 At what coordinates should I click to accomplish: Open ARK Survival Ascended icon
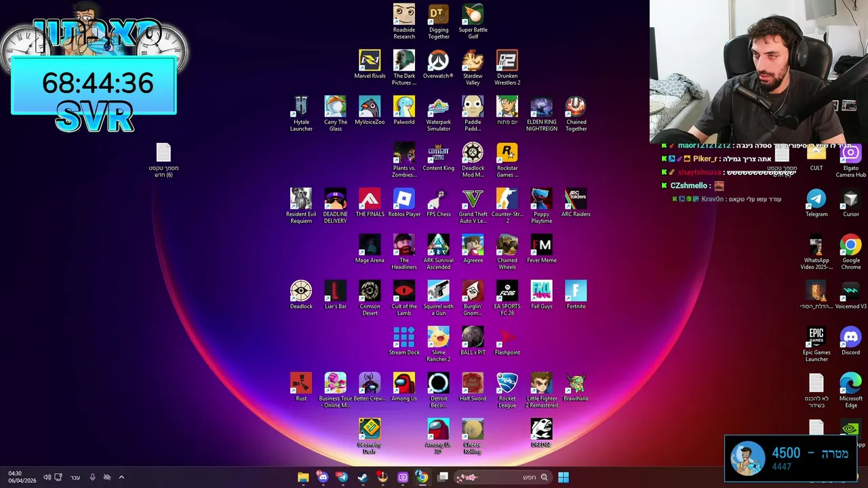[439, 251]
